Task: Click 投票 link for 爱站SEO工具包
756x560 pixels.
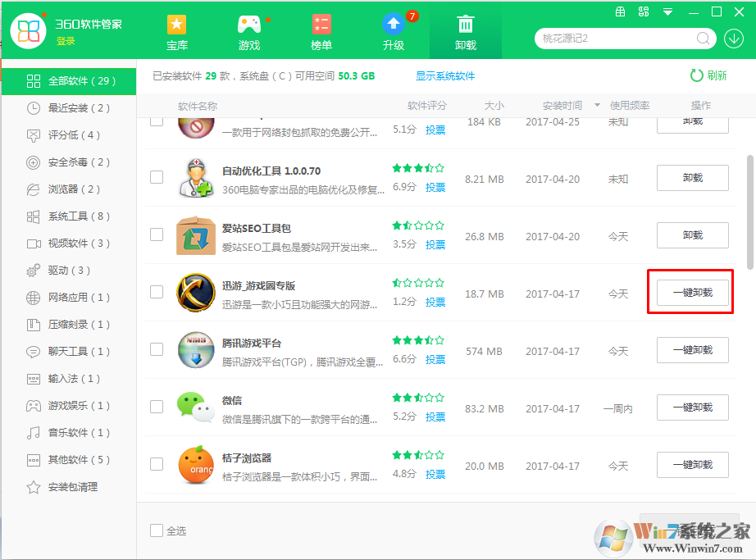Action: tap(435, 244)
